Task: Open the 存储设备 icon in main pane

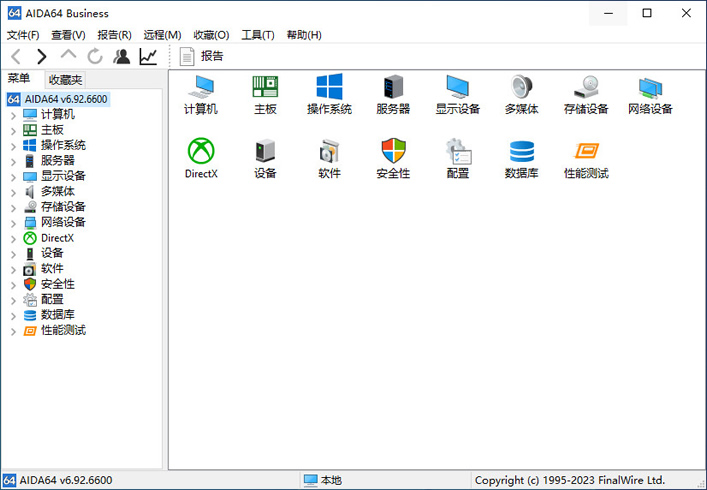Action: 586,94
